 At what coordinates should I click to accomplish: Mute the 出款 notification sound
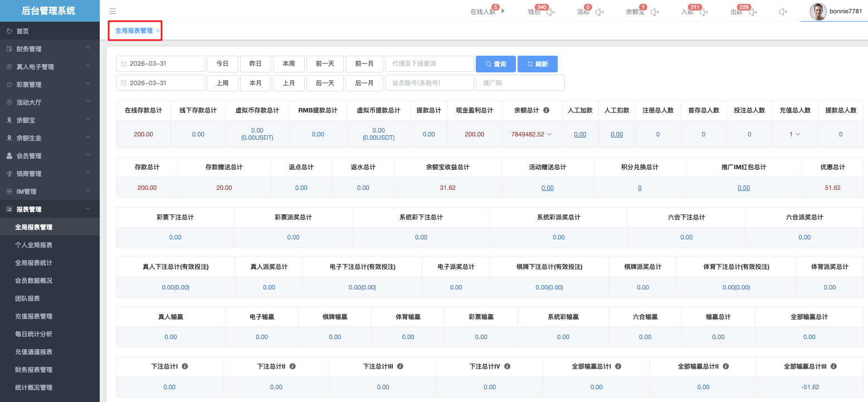(753, 12)
